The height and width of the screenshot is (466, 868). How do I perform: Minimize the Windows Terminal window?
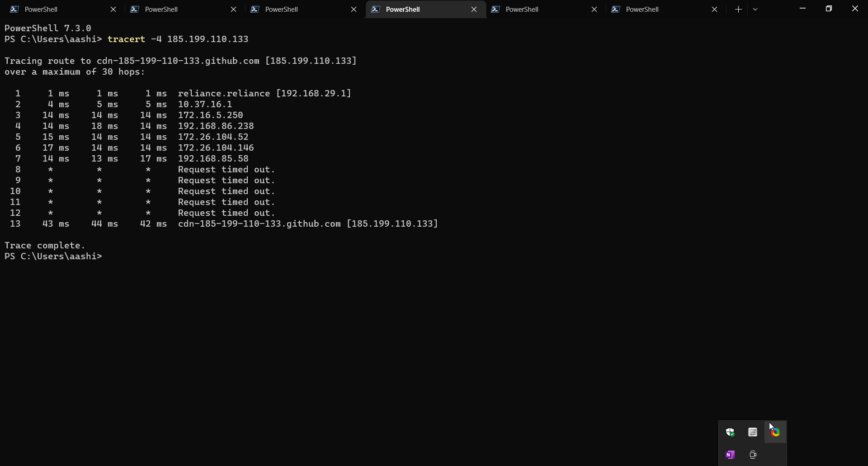(x=802, y=8)
